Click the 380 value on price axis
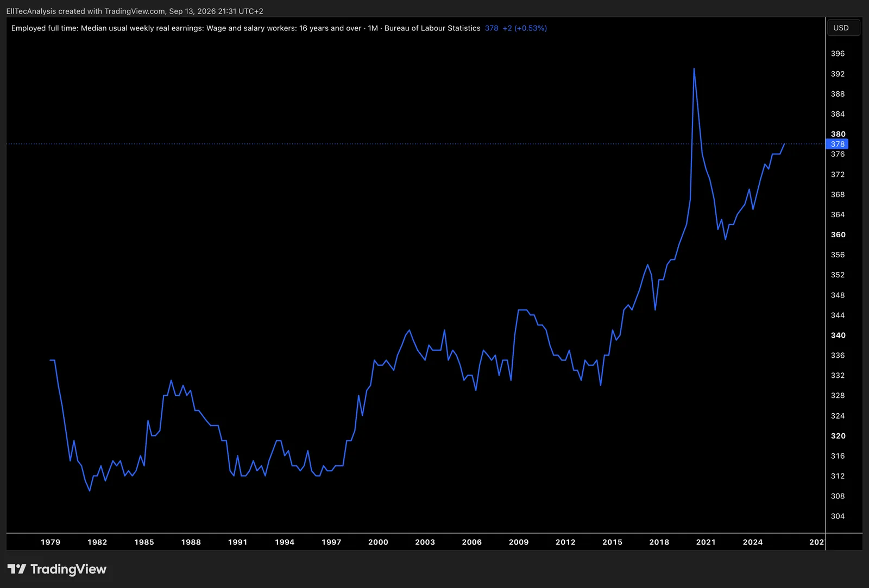This screenshot has width=869, height=588. coord(838,134)
